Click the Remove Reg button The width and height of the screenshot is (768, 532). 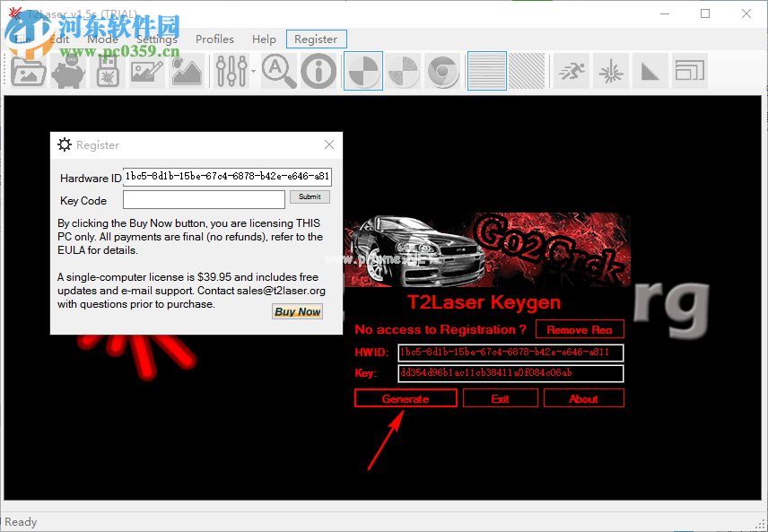(x=579, y=329)
